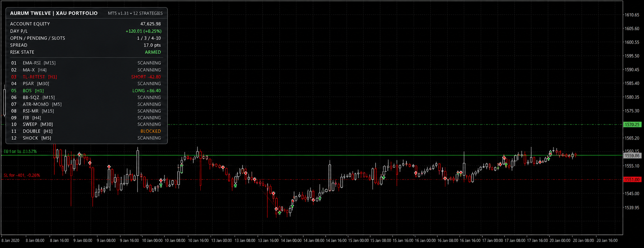Click the 13 Jan 00:00 time axis label

click(x=221, y=241)
